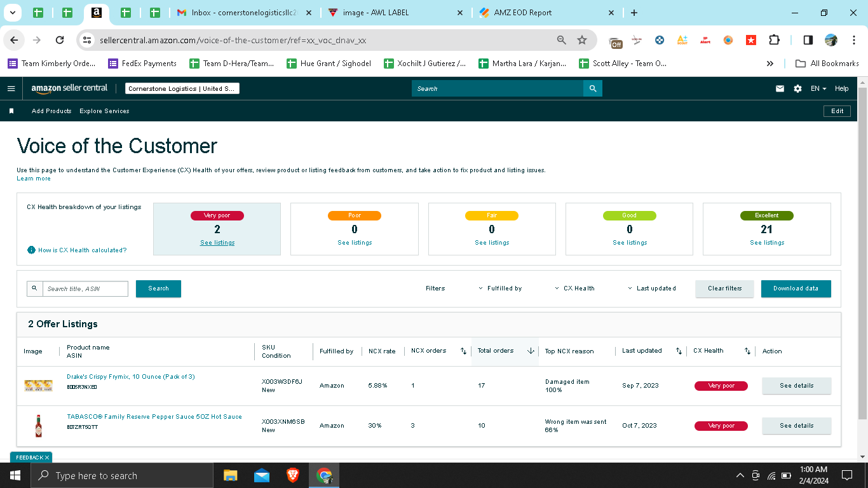This screenshot has width=868, height=488.
Task: Open Brave browser from the taskbar
Action: 293,475
